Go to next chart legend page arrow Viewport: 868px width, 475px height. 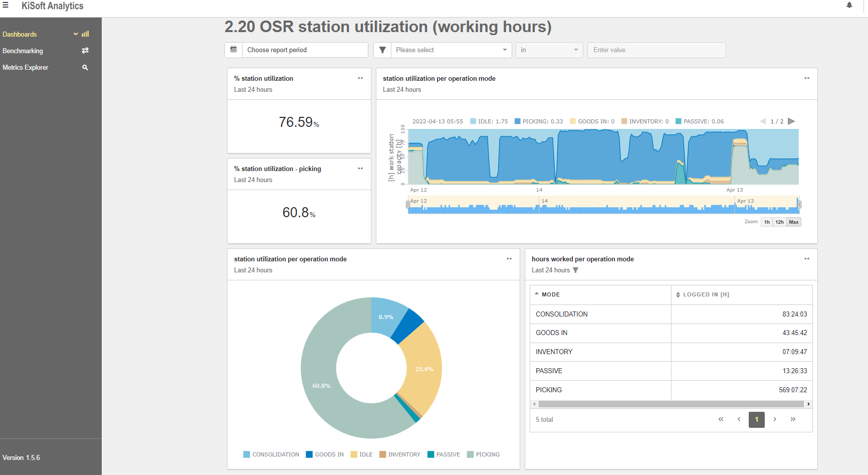tap(791, 121)
